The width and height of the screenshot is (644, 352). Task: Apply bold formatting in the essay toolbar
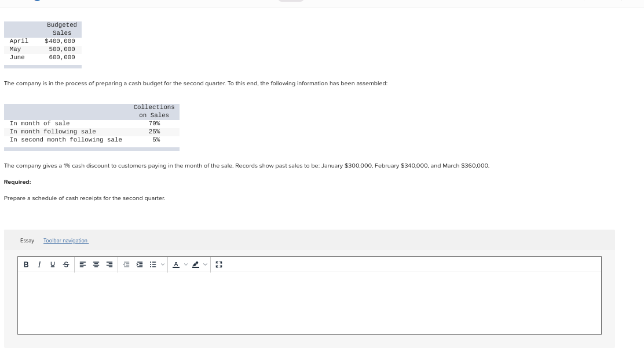[x=26, y=264]
